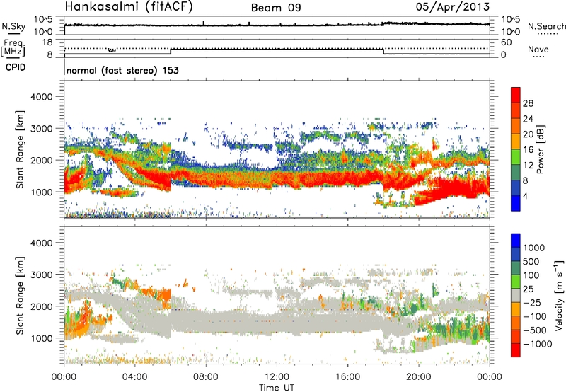Click the 'N.Sky' legend label
This screenshot has width=566, height=392.
13,26
